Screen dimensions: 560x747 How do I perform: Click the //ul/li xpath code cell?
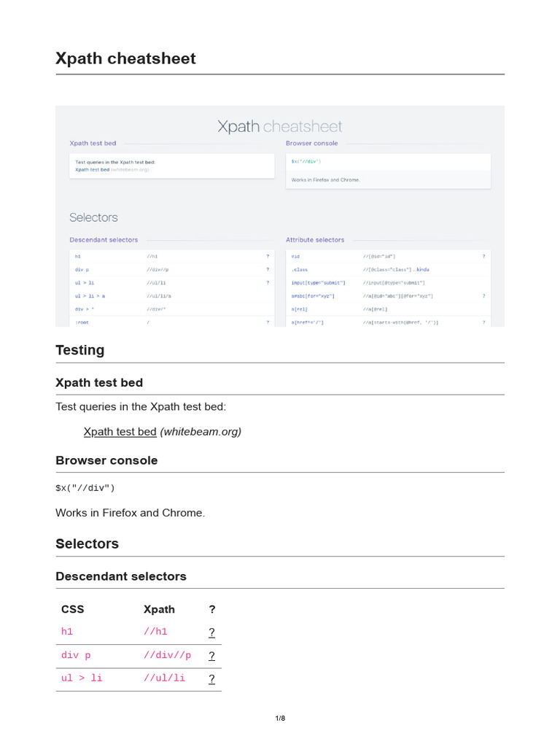[164, 678]
